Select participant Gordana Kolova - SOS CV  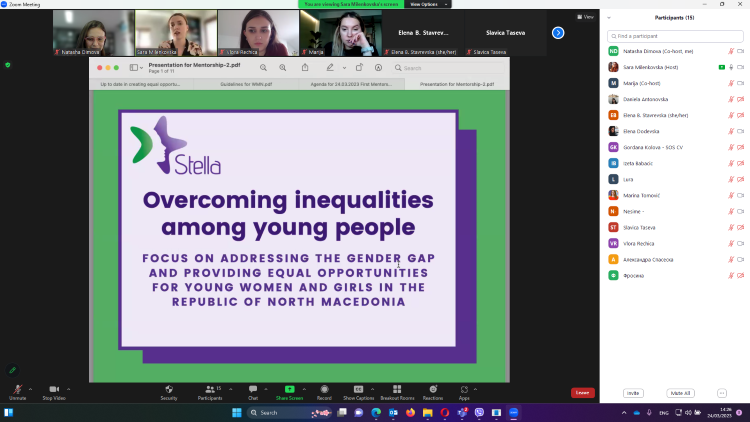click(x=675, y=147)
